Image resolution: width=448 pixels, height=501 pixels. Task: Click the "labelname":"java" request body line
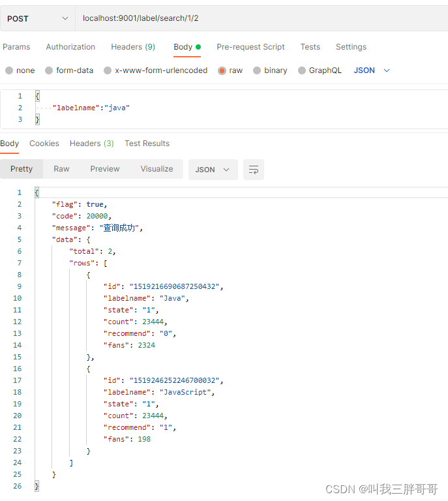click(x=91, y=108)
